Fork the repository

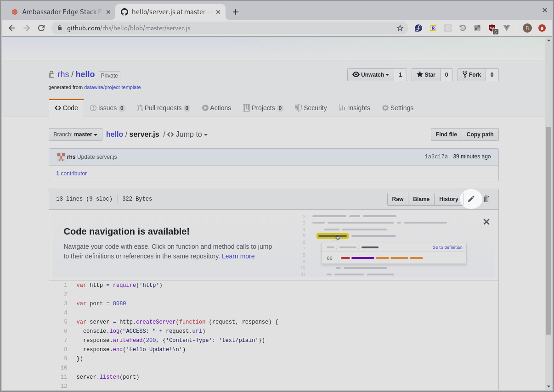[471, 75]
